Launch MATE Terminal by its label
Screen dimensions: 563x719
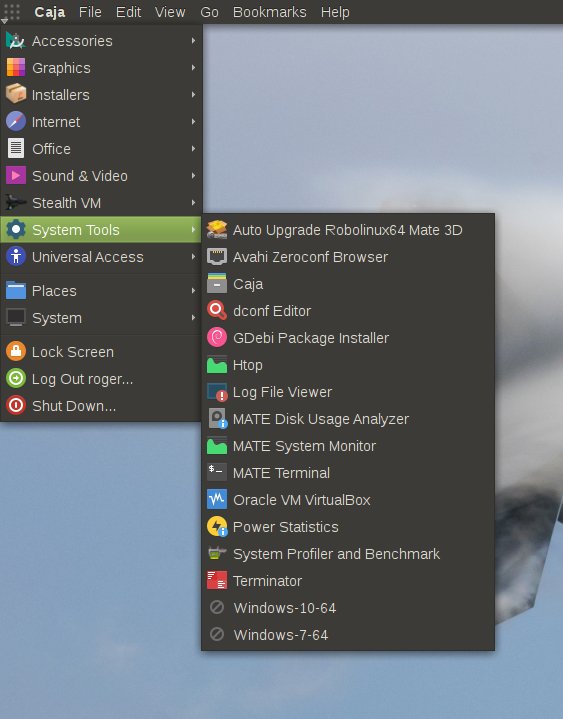(281, 473)
